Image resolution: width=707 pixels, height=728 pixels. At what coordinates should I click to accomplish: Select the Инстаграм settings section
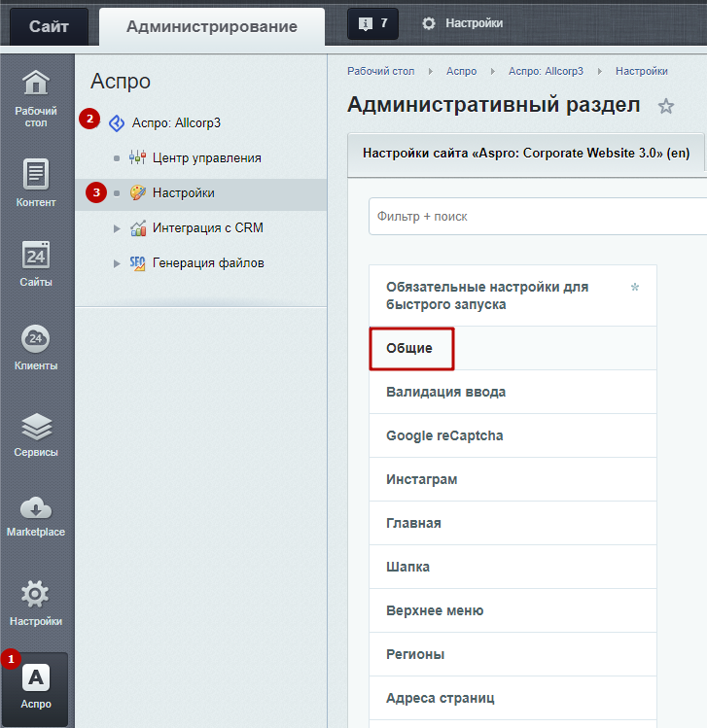pyautogui.click(x=513, y=479)
